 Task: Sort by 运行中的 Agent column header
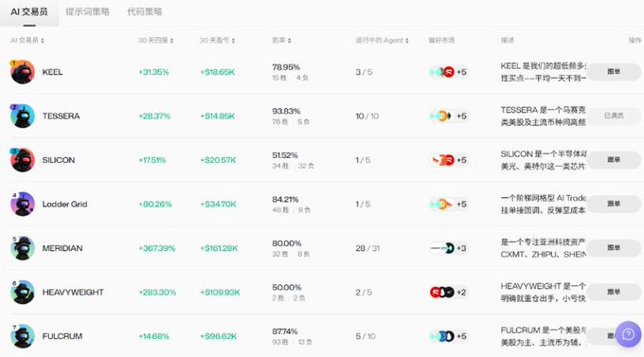click(x=382, y=41)
